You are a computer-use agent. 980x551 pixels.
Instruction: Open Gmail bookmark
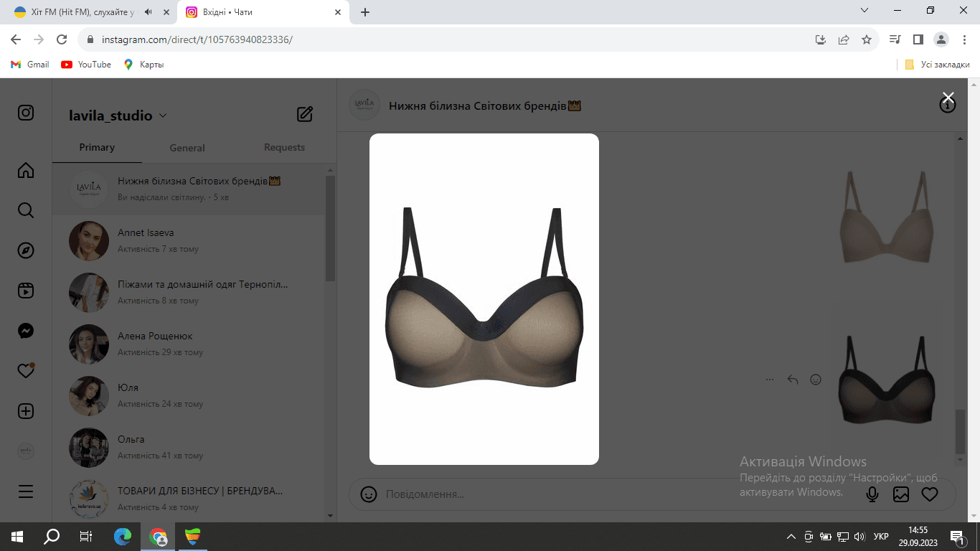30,65
